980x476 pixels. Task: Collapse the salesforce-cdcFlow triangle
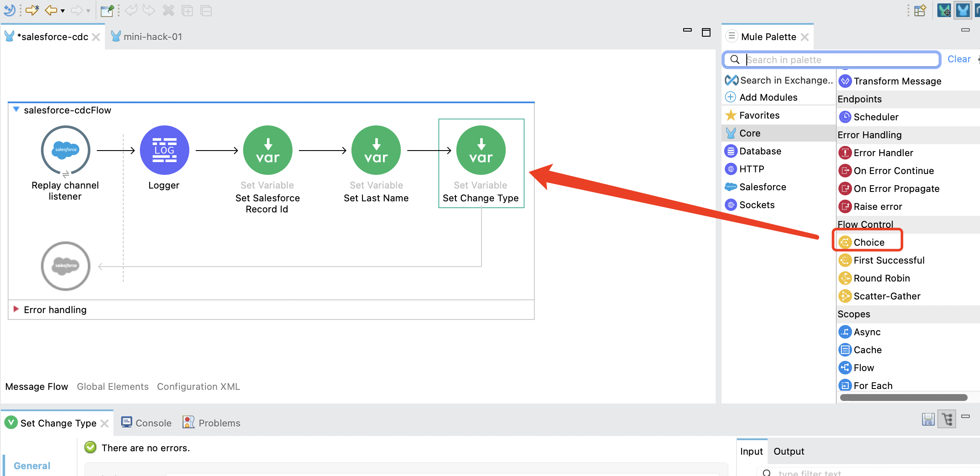tap(16, 109)
